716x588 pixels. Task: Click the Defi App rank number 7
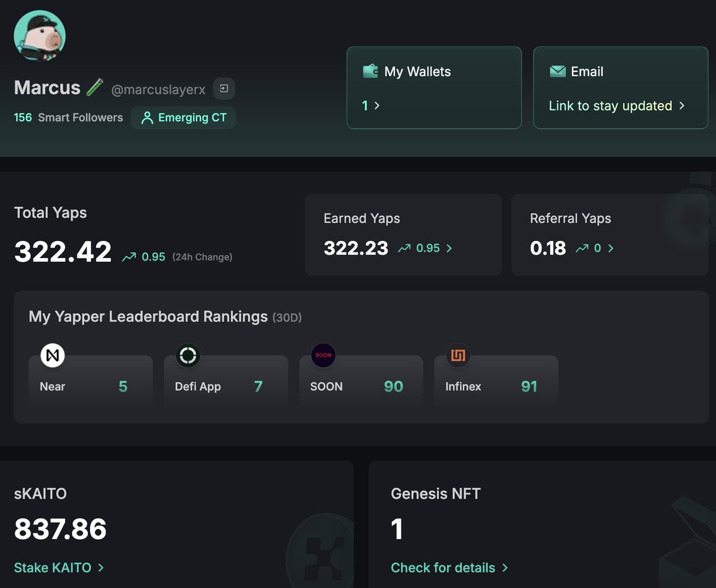pyautogui.click(x=258, y=386)
